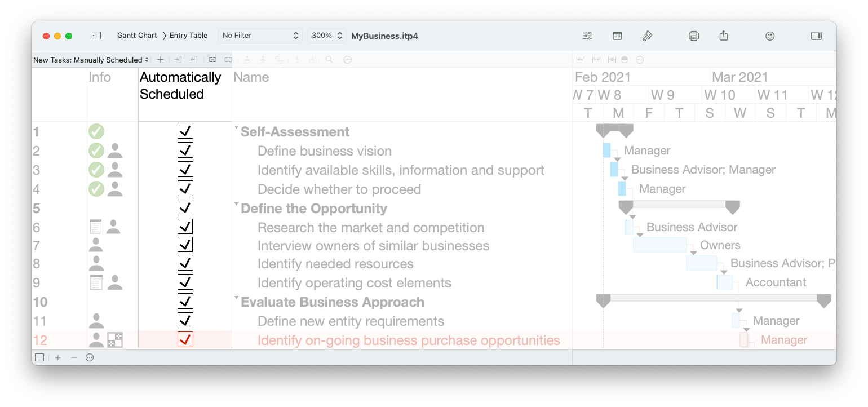Click the 300% zoom stepper

(x=326, y=36)
